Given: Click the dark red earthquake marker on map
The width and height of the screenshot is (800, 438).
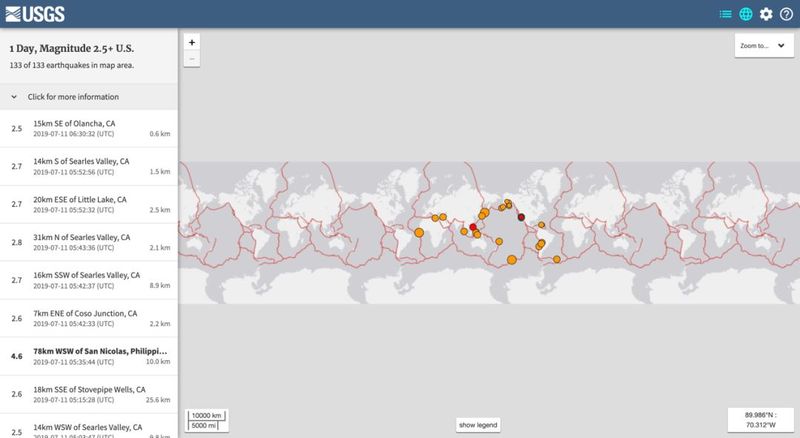Looking at the screenshot, I should tap(521, 217).
